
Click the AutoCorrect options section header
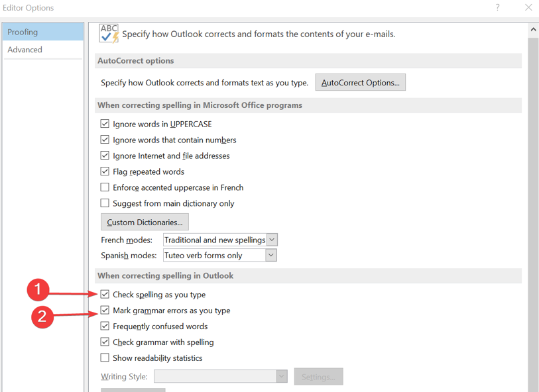(308, 61)
